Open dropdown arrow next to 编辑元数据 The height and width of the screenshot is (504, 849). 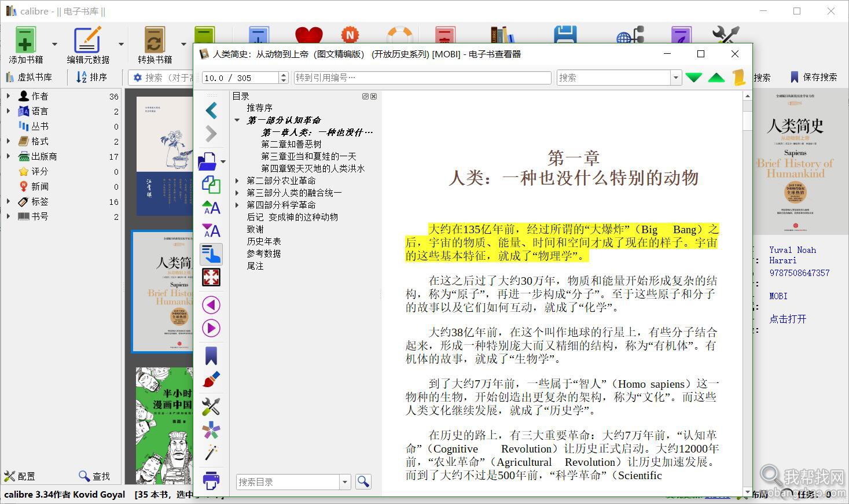(122, 44)
